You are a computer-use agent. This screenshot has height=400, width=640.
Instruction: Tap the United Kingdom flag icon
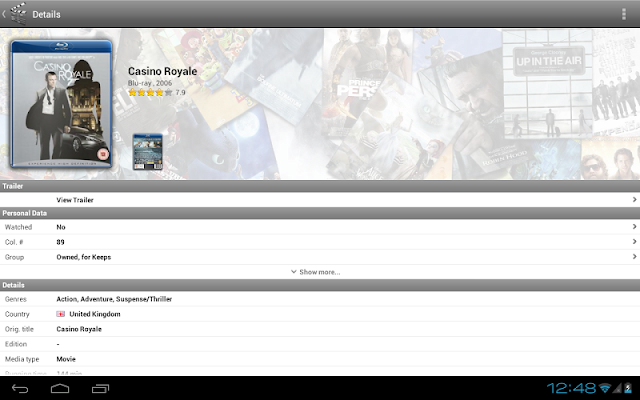tap(60, 314)
